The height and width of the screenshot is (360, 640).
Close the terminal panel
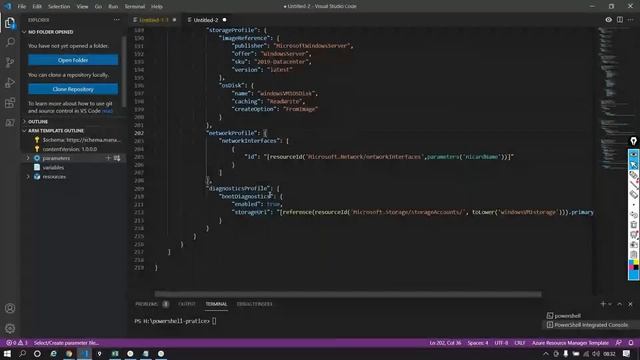click(x=630, y=304)
